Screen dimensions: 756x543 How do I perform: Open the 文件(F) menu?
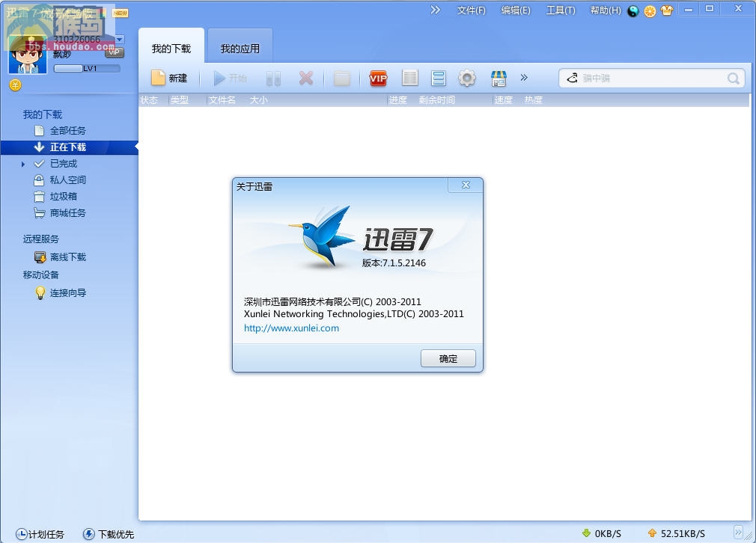471,10
